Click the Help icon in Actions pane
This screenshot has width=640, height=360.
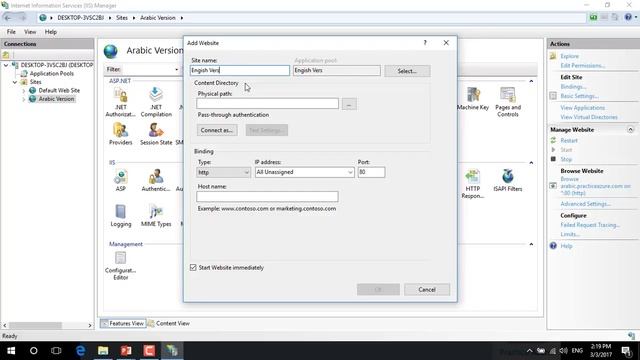(x=553, y=246)
